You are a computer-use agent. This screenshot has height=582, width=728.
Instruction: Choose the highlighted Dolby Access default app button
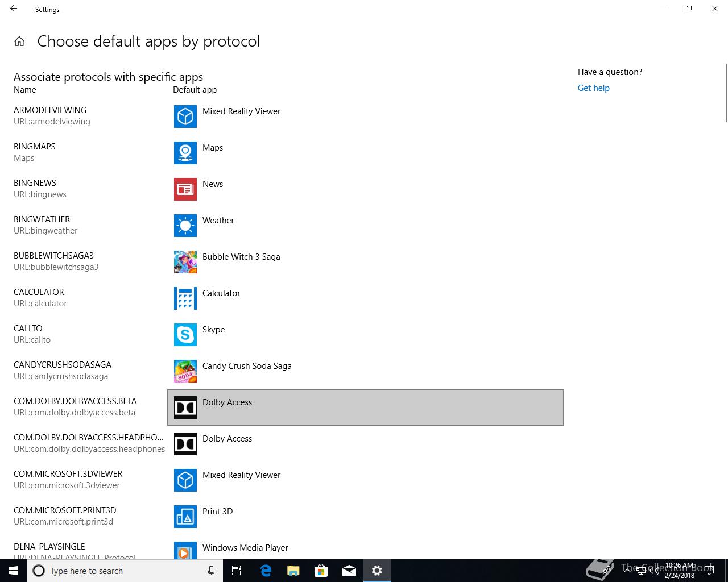[366, 408]
